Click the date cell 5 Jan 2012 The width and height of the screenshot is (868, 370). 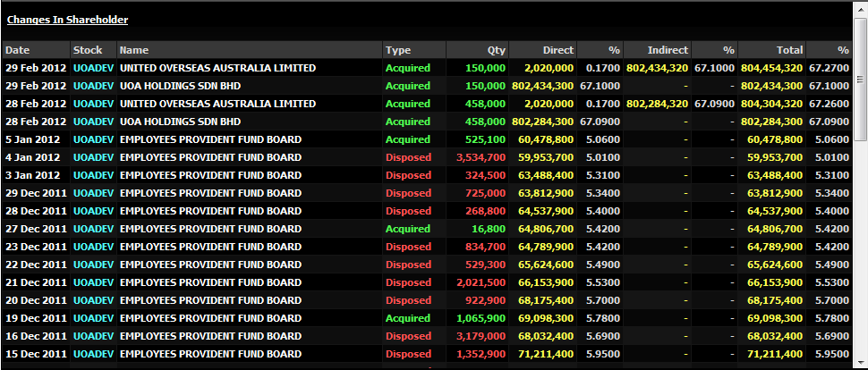click(x=32, y=139)
